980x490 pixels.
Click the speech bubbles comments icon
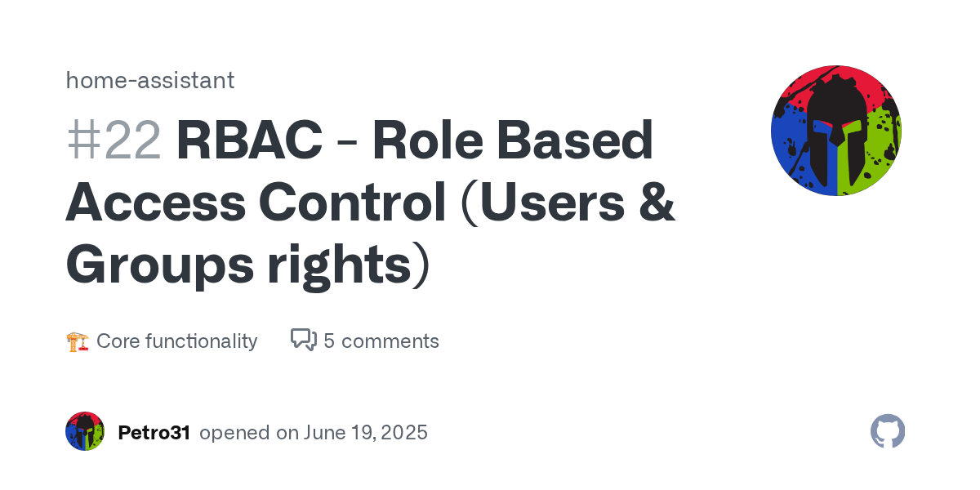(x=304, y=340)
